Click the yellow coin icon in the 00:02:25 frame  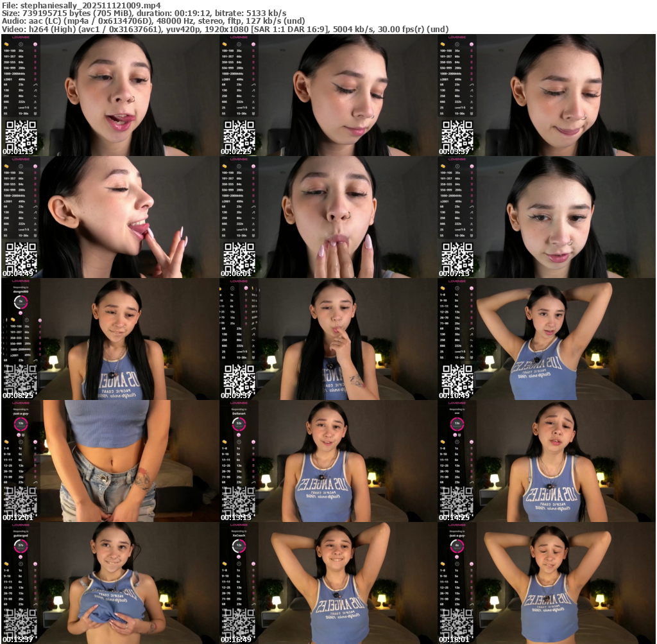(x=225, y=44)
